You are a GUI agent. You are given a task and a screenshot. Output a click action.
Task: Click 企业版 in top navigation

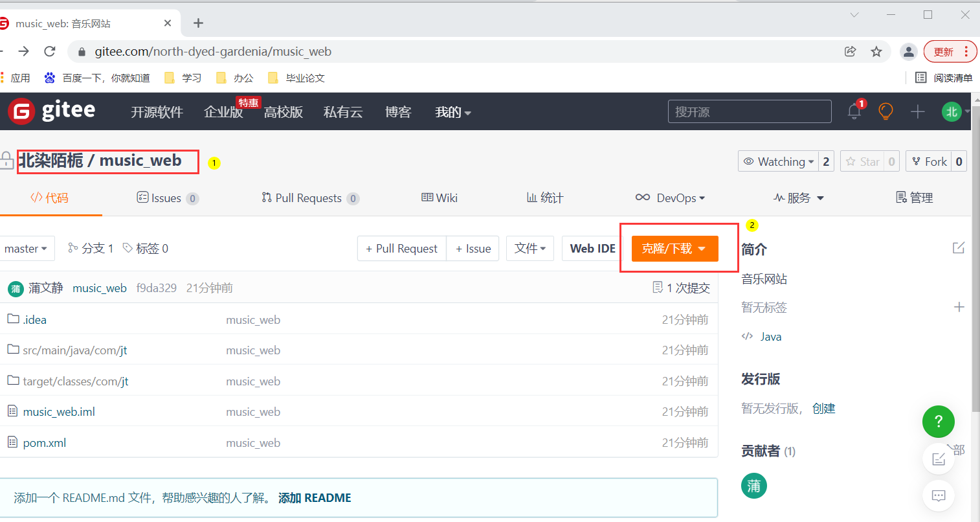pos(223,112)
